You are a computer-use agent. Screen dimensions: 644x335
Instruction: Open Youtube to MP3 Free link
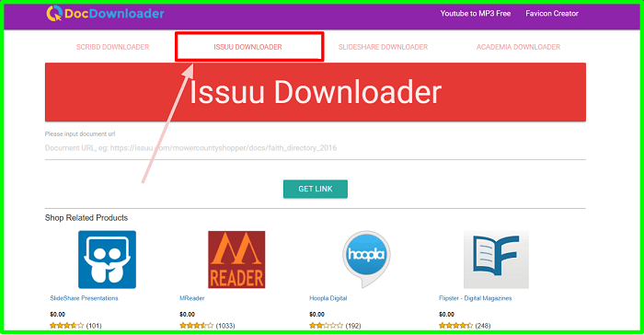pyautogui.click(x=476, y=14)
